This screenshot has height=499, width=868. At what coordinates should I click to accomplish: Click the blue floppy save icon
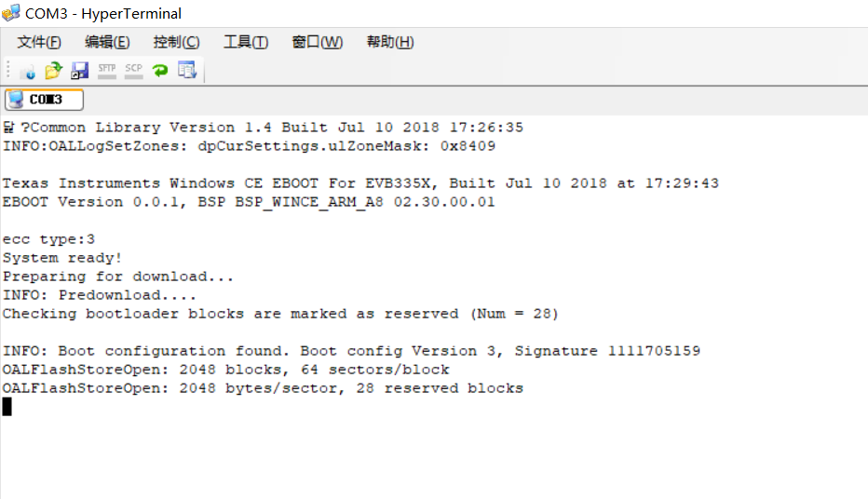pyautogui.click(x=80, y=70)
